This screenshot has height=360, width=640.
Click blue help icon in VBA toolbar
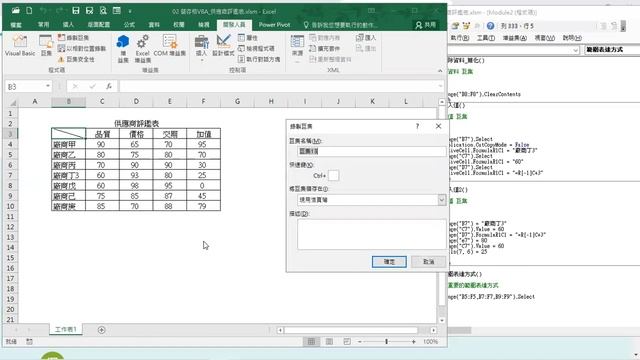click(491, 26)
